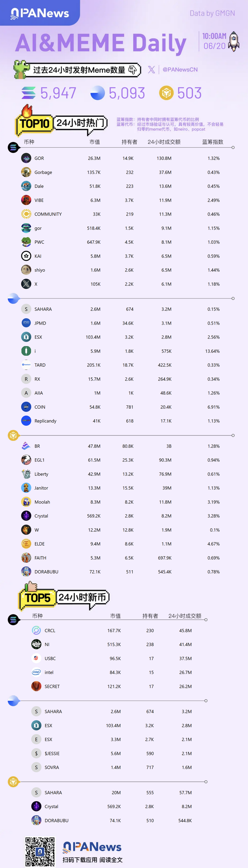Screen dimensions: 248x868
Task: Click the PANews logo at top
Action: (40, 13)
